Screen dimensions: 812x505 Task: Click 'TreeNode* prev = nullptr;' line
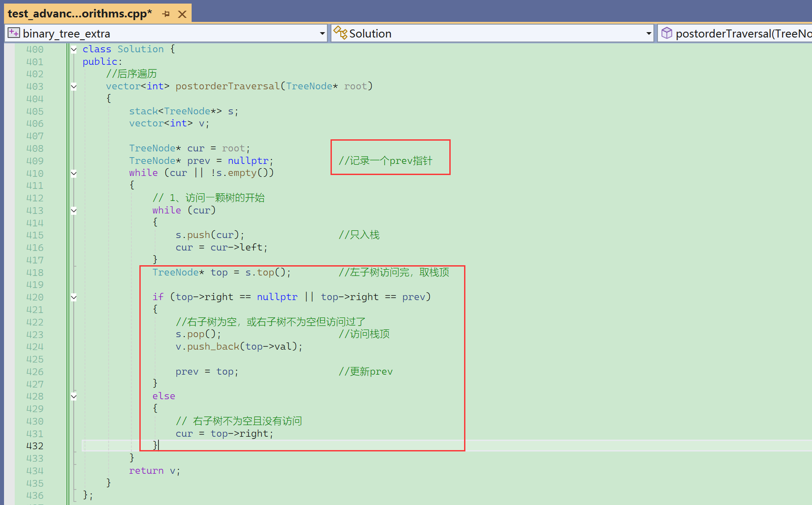201,161
